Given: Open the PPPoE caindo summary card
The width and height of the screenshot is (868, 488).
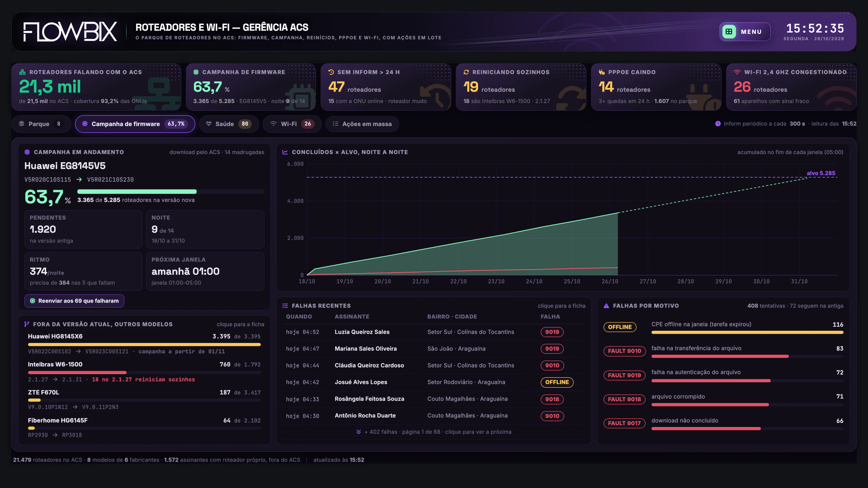Looking at the screenshot, I should point(656,87).
